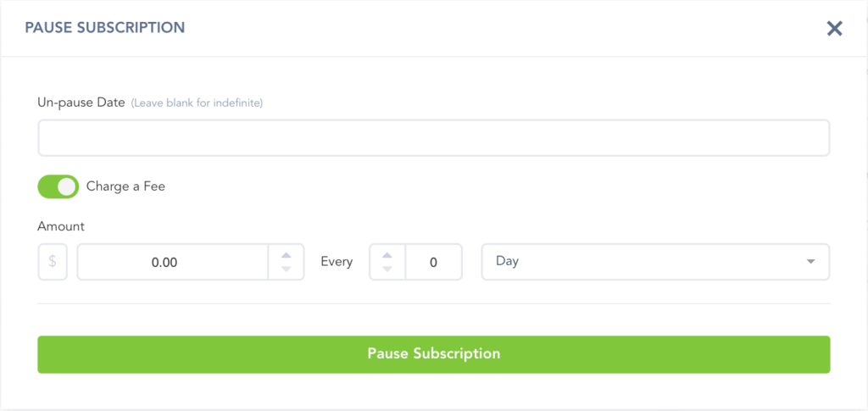Viewport: 868px width, 411px height.
Task: Click the PAUSE SUBSCRIPTION dialog title
Action: pyautogui.click(x=105, y=28)
